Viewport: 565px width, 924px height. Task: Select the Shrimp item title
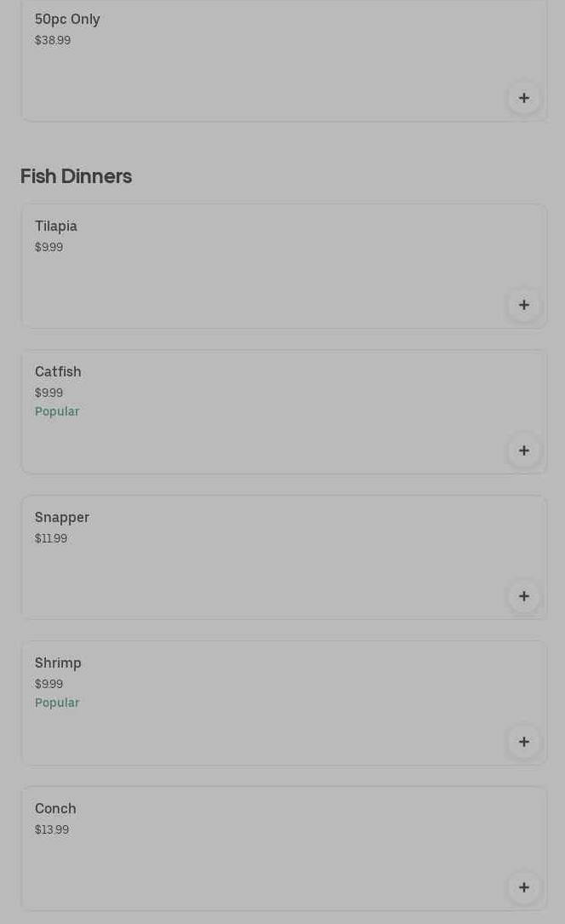coord(58,663)
